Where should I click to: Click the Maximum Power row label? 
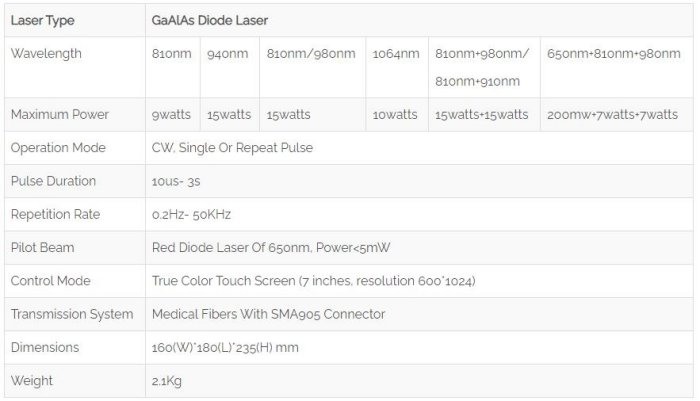60,115
